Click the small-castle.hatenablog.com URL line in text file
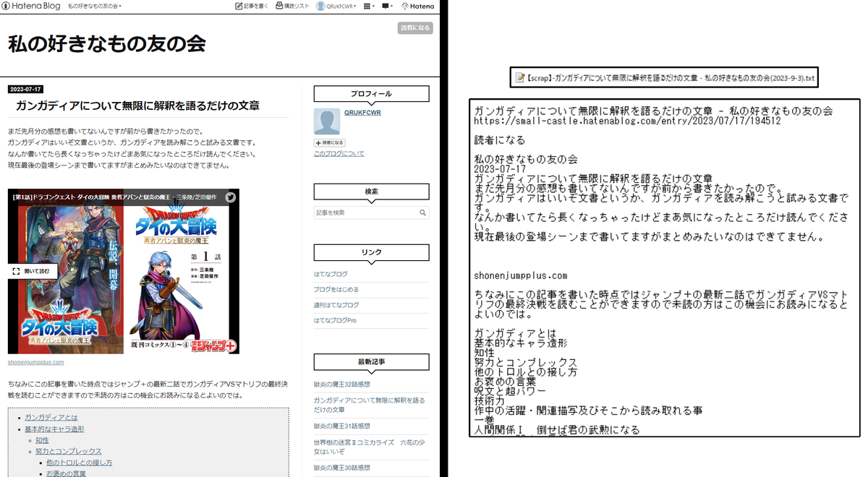Screen dimensions: 868x477 tap(627, 121)
